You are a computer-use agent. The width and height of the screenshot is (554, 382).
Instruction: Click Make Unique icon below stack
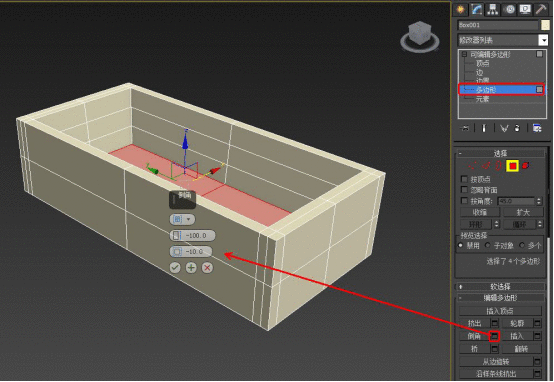coord(504,128)
